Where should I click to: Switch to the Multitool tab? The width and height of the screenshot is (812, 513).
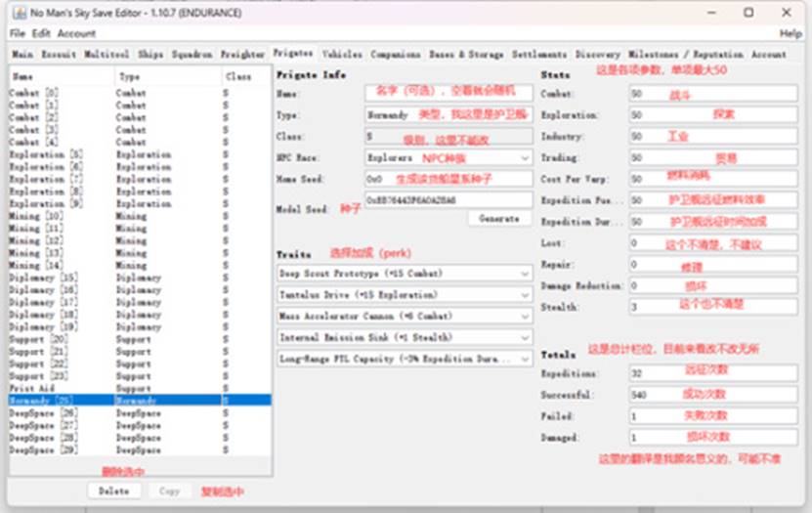(x=107, y=55)
